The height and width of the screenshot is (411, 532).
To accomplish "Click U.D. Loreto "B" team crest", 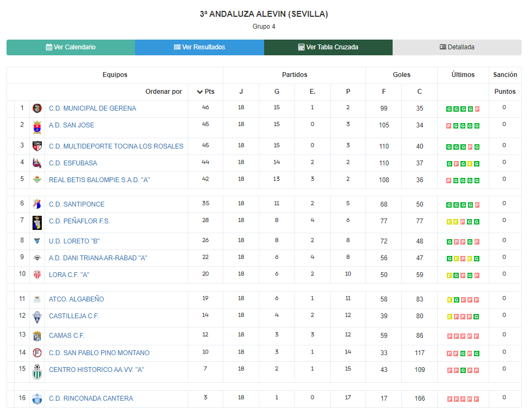I will (37, 241).
